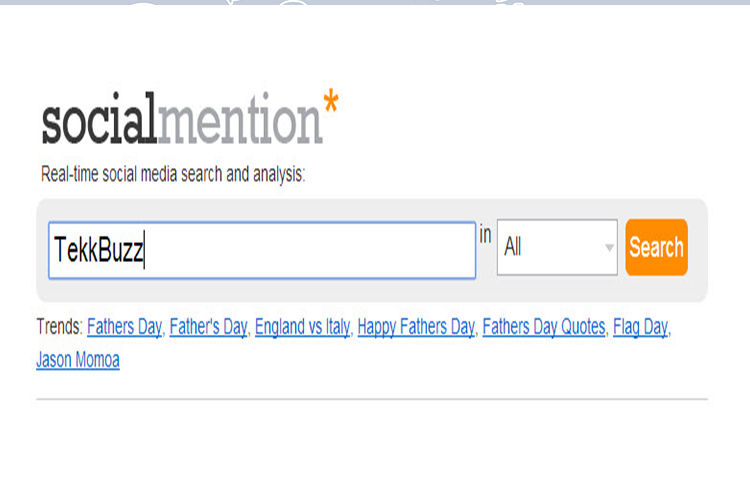Open the 'Flag Day' trend link

tap(640, 327)
